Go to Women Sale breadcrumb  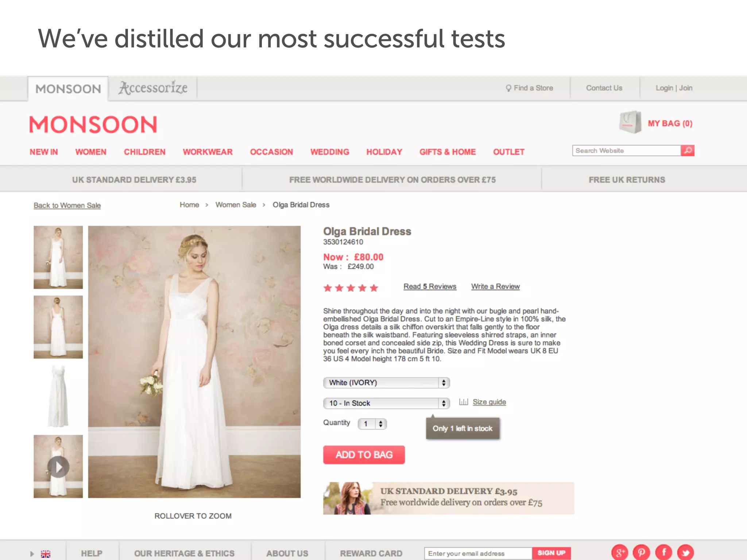pyautogui.click(x=236, y=205)
